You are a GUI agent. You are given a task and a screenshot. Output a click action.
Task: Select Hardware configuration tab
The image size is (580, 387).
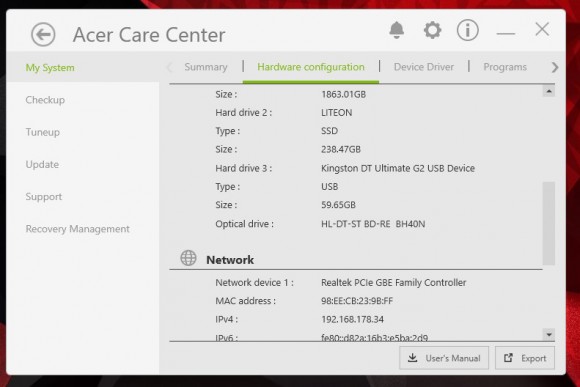[311, 67]
